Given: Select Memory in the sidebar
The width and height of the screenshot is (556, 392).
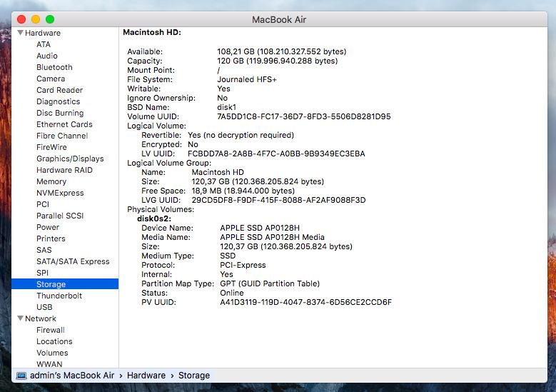Looking at the screenshot, I should 51,181.
